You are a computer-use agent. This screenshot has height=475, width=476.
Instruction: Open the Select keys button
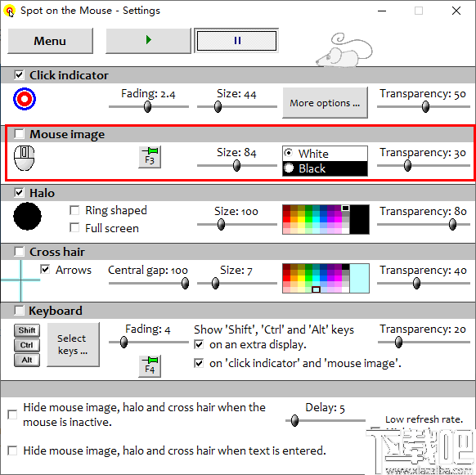pyautogui.click(x=73, y=344)
